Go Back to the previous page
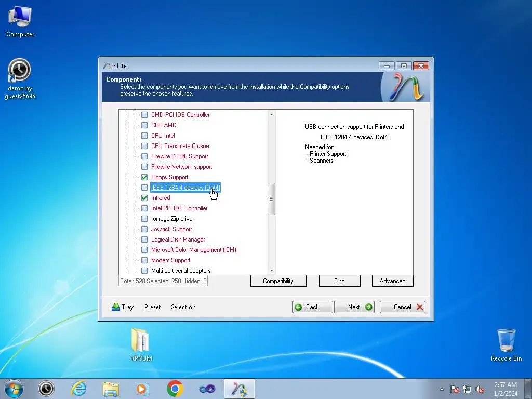532x399 pixels. 312,307
